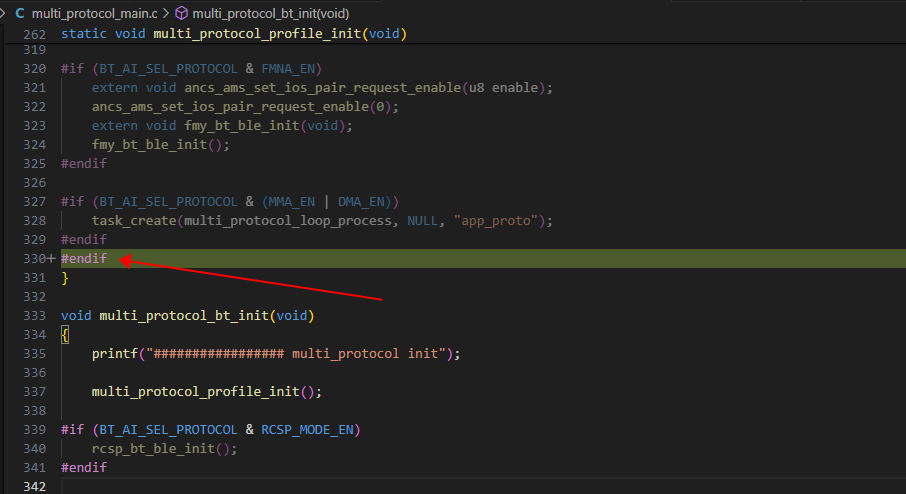The height and width of the screenshot is (494, 906).
Task: Click the plus marker beside line 330
Action: (x=51, y=258)
